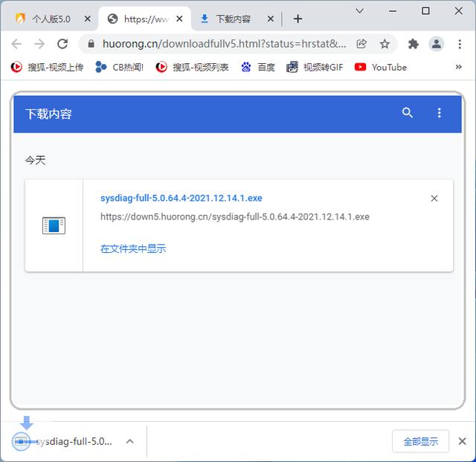Open the three-dot menu in downloads header
Image resolution: width=476 pixels, height=462 pixels.
[439, 113]
